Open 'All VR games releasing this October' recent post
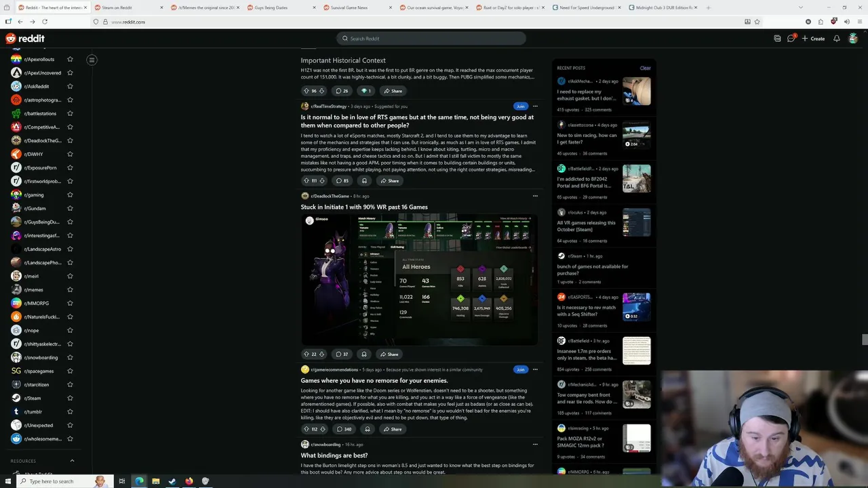 tap(586, 226)
